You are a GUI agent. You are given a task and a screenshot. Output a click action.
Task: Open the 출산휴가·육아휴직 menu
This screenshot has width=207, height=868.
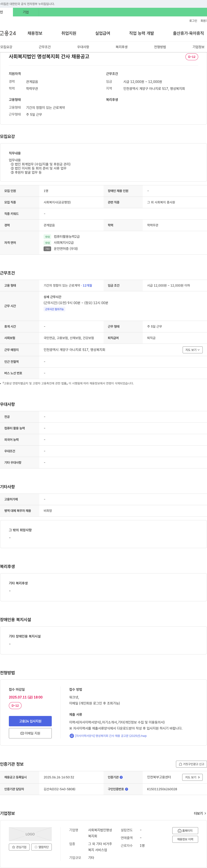[188, 33]
